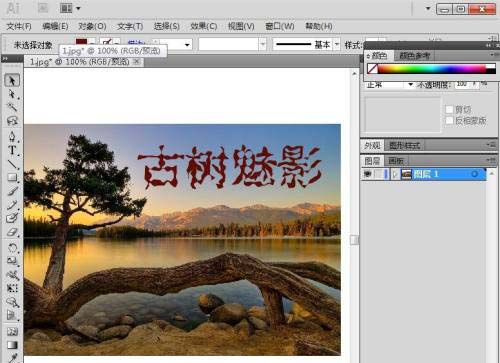Select the Perspective Grid tool
This screenshot has width=500, height=363.
pyautogui.click(x=12, y=316)
